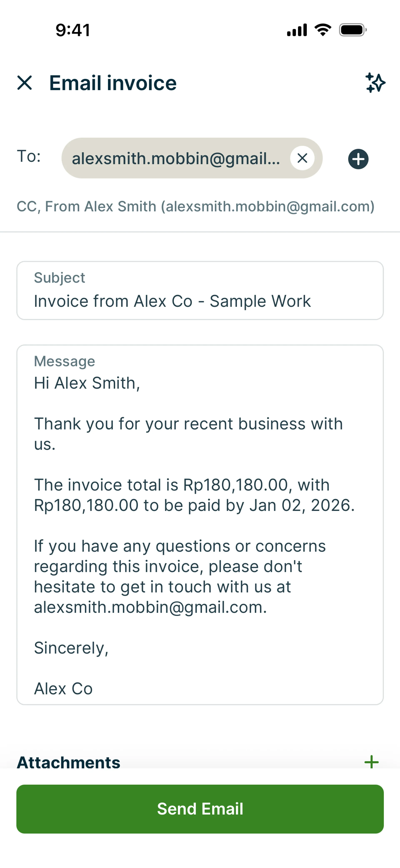This screenshot has height=868, width=400.
Task: Edit the Subject field
Action: pos(200,301)
